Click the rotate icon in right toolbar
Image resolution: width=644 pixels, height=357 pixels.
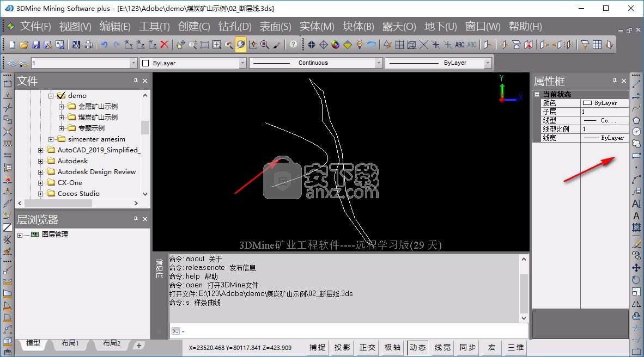[636, 280]
